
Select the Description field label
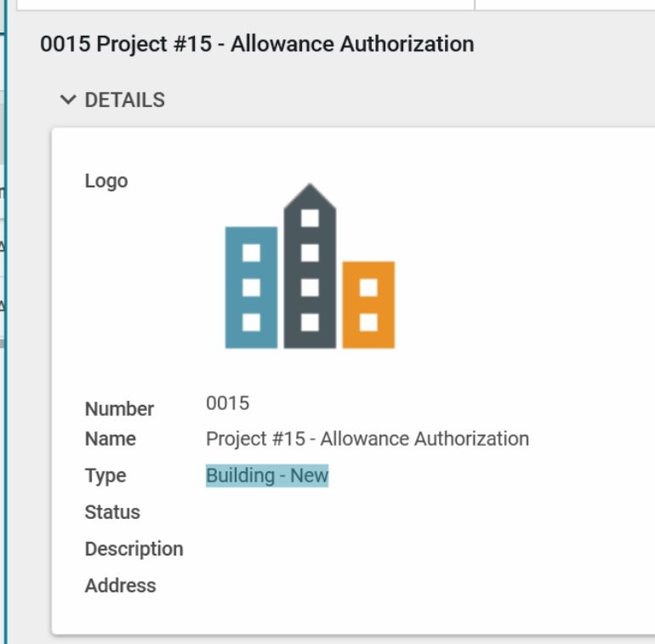pyautogui.click(x=134, y=550)
